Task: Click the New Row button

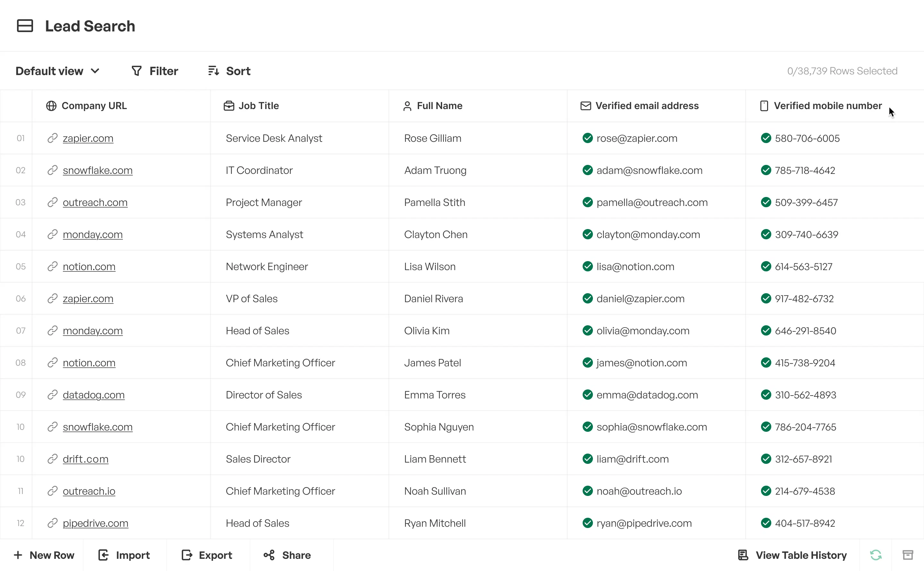Action: pos(44,555)
